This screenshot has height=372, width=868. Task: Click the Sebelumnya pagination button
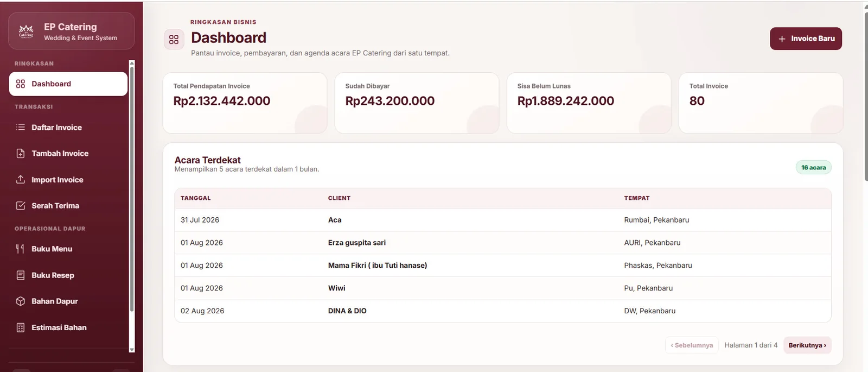(692, 345)
